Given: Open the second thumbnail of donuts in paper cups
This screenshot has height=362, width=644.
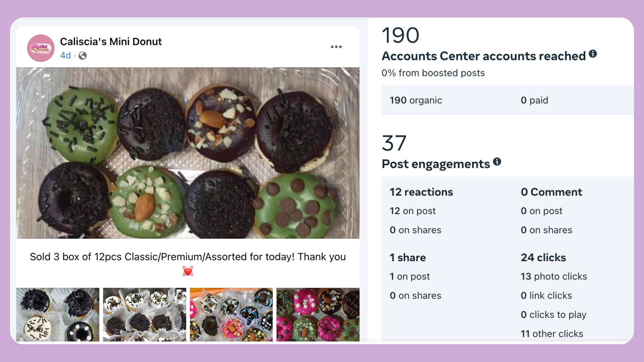Looking at the screenshot, I should pos(145,314).
